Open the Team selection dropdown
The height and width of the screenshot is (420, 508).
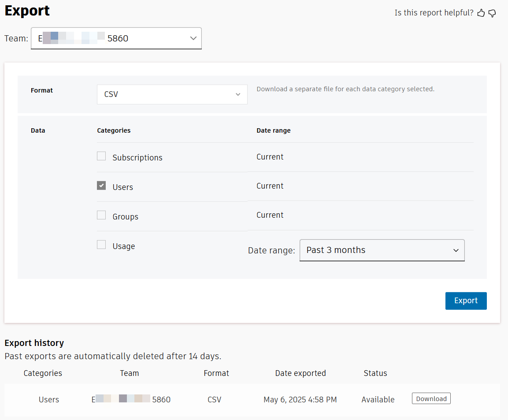(x=116, y=38)
